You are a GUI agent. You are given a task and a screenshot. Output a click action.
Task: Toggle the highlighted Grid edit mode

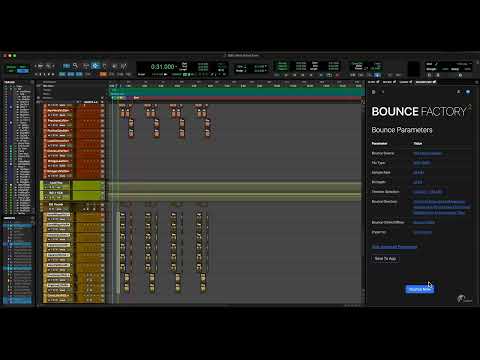[23, 71]
